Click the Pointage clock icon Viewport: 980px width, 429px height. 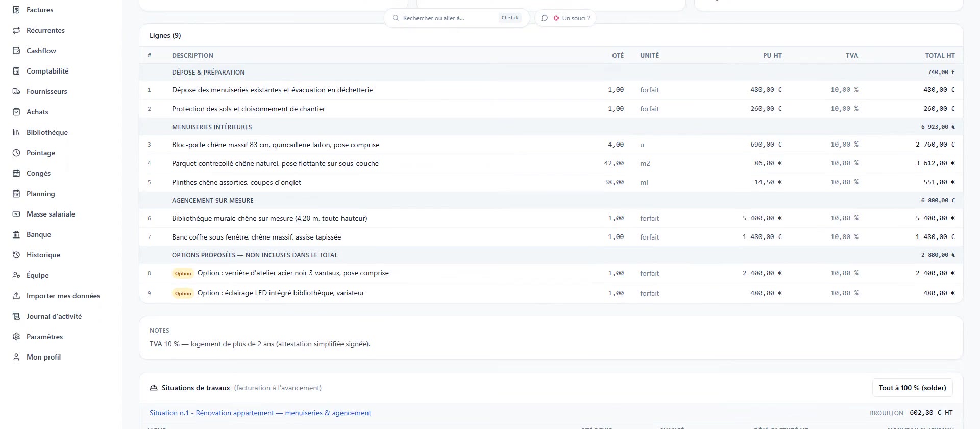pos(16,153)
